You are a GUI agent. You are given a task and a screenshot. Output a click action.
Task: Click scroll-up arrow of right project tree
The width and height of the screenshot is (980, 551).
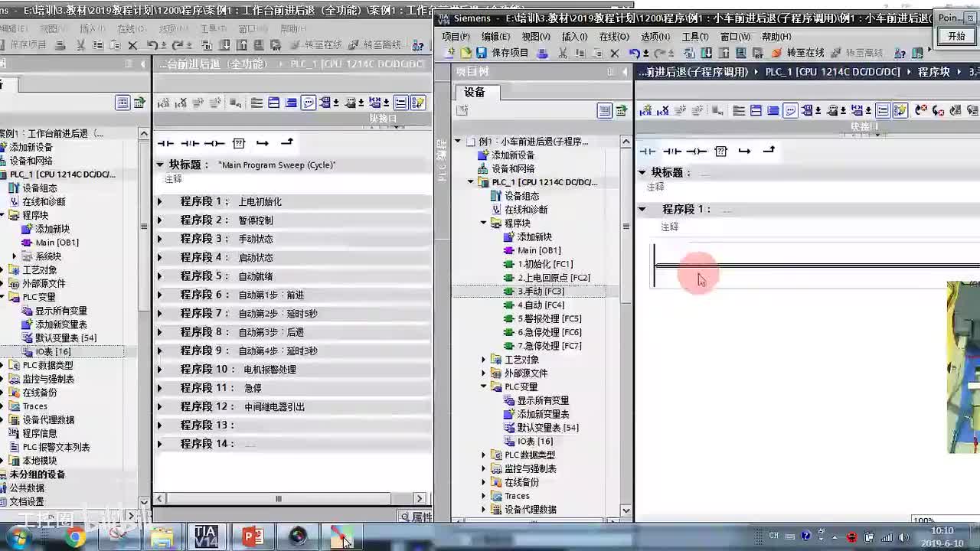[x=626, y=141]
